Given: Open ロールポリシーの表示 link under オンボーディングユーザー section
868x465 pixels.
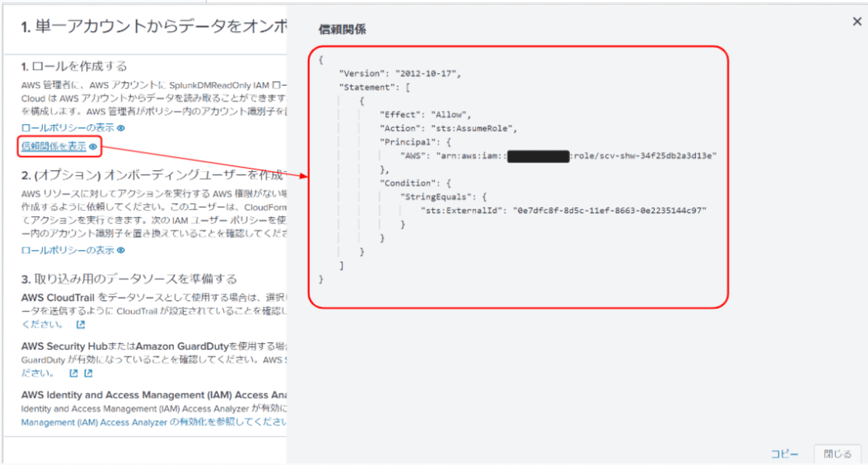Looking at the screenshot, I should [67, 250].
